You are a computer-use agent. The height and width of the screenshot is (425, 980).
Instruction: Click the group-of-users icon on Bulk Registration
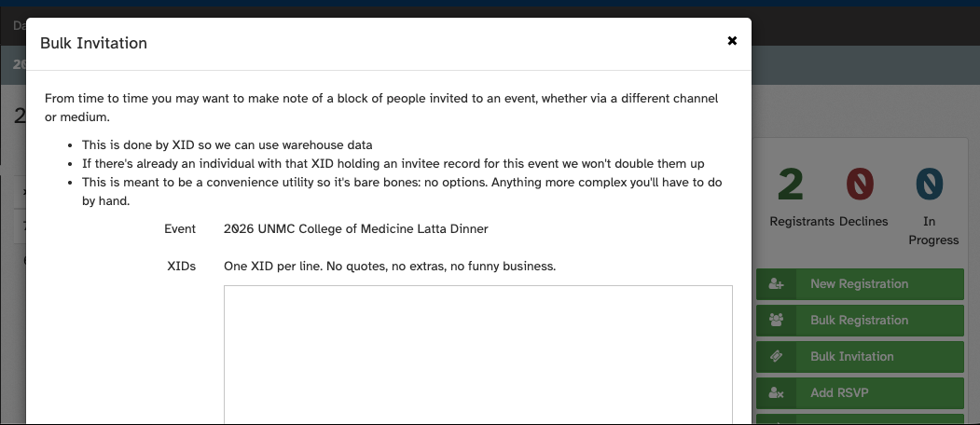tap(776, 320)
